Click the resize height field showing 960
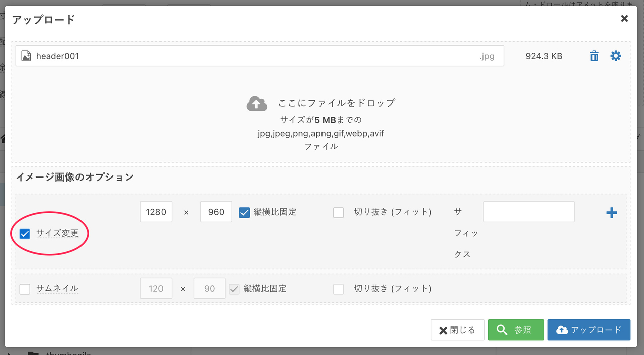 (216, 212)
